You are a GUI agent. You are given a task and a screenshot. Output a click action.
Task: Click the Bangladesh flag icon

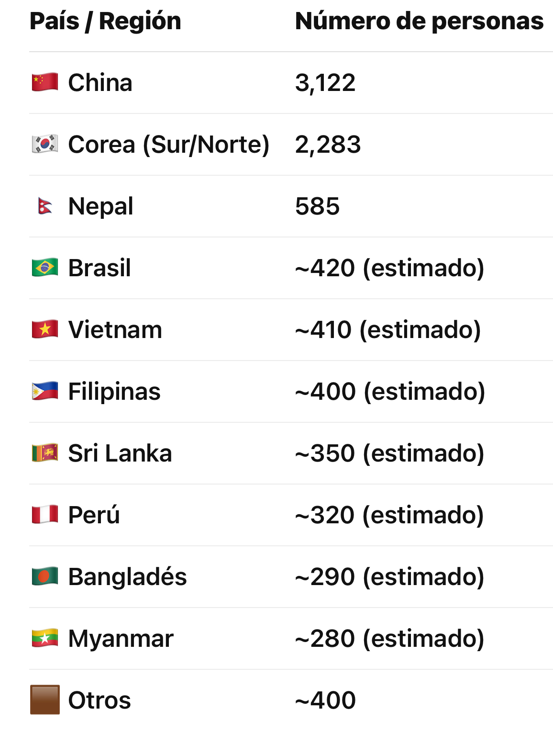[45, 576]
